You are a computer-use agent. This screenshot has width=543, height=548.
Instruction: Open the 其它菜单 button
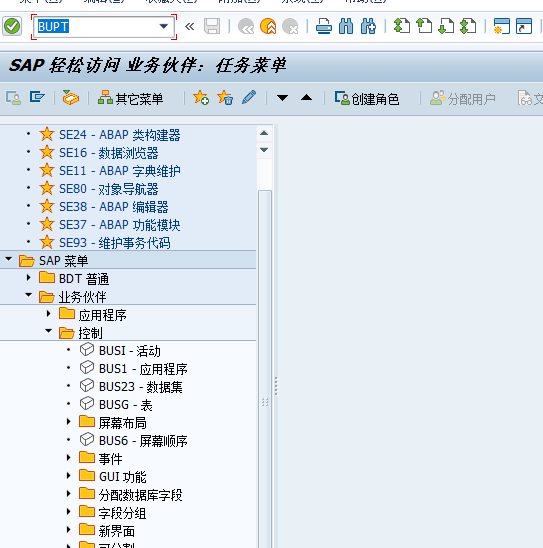pos(130,99)
